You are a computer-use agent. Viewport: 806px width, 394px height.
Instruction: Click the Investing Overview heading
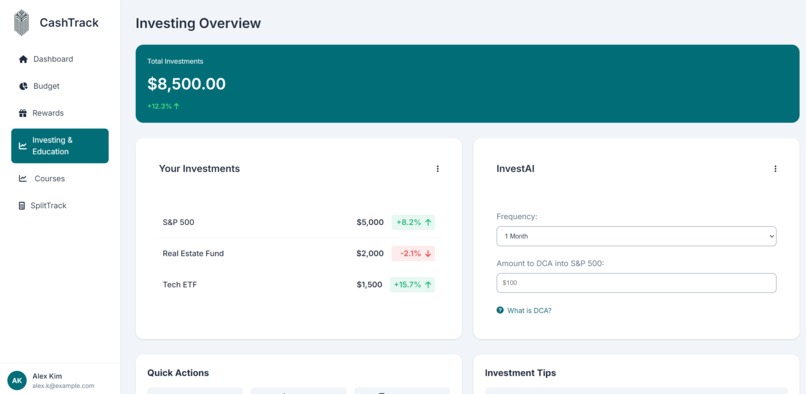[x=198, y=23]
